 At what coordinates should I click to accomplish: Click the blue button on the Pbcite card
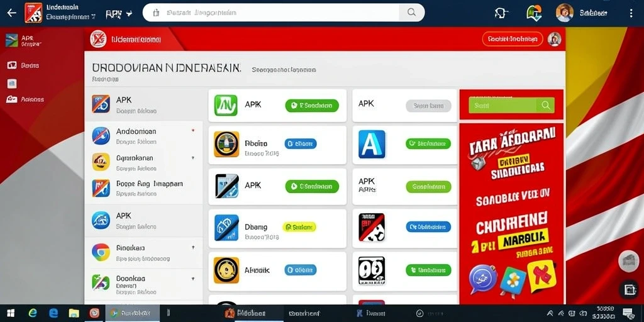pyautogui.click(x=300, y=143)
